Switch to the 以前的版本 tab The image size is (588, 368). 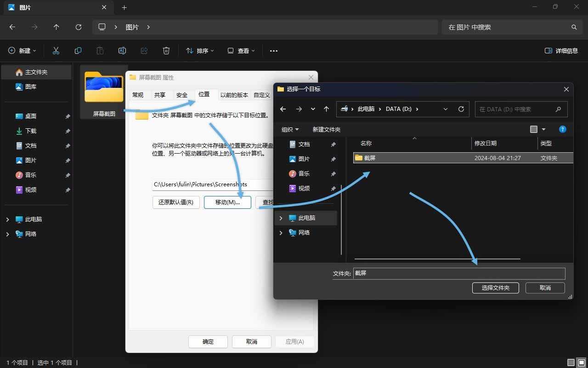(x=234, y=95)
